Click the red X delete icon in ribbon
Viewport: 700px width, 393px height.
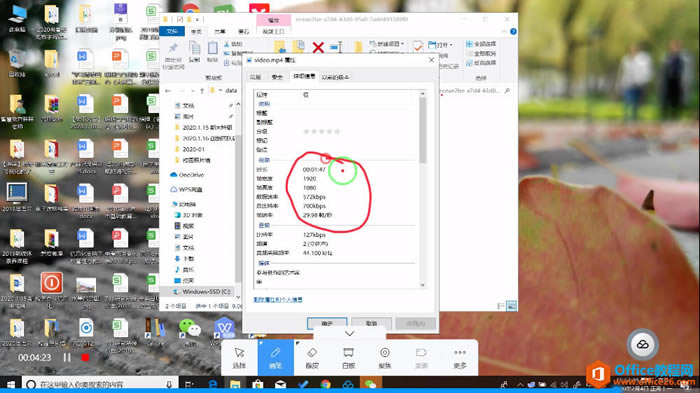coord(318,47)
